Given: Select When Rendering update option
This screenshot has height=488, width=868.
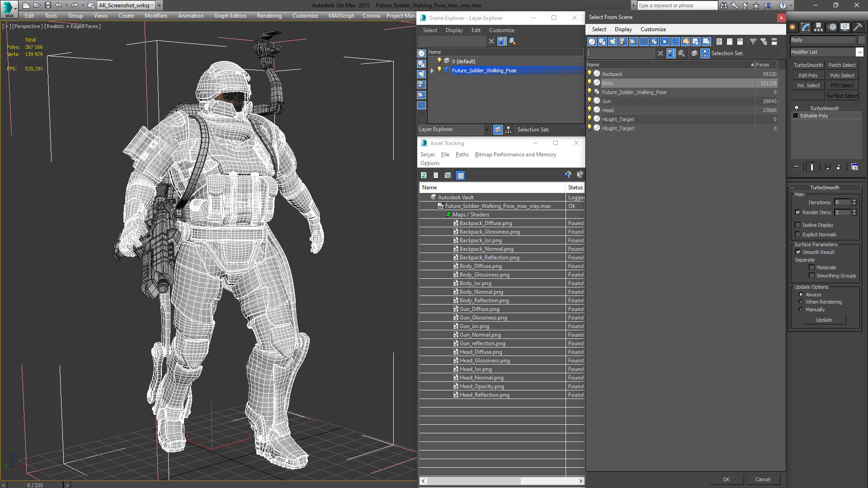Looking at the screenshot, I should (x=801, y=302).
